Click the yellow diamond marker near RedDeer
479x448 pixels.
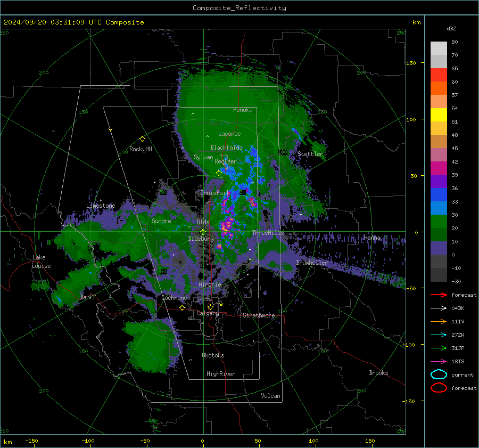(219, 173)
